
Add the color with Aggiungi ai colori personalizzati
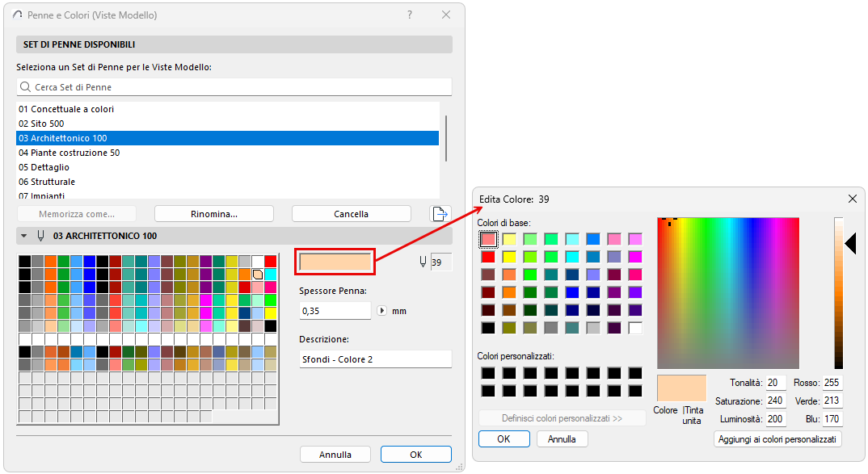pyautogui.click(x=777, y=438)
